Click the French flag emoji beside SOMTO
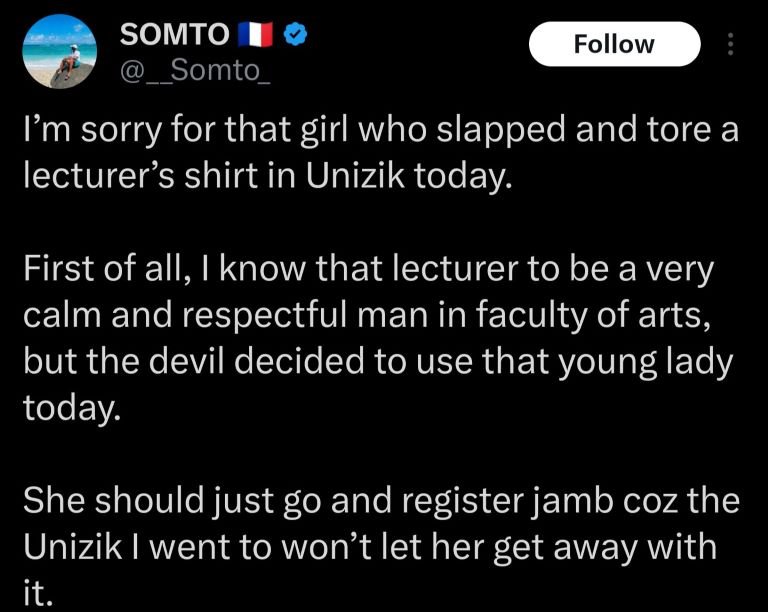Screen dimensions: 768x612 (x=255, y=34)
